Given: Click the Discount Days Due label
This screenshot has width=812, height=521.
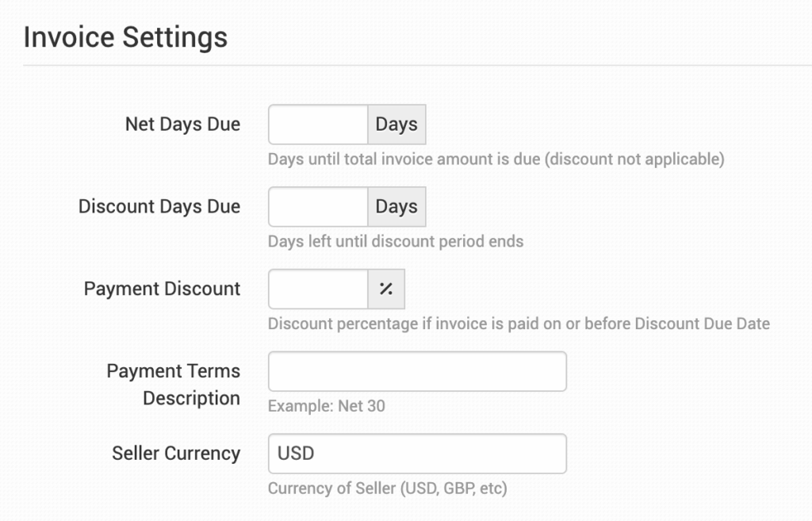Looking at the screenshot, I should [x=159, y=207].
